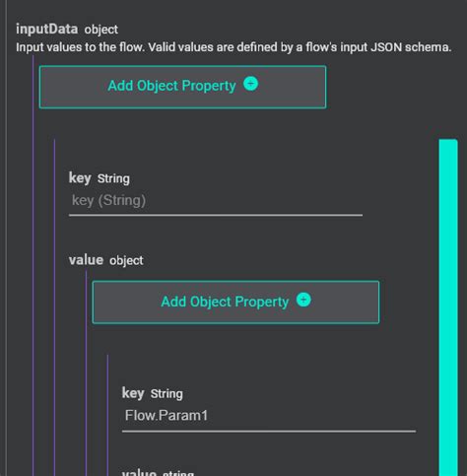This screenshot has width=467, height=476.
Task: Add an object property under value object
Action: pyautogui.click(x=235, y=303)
